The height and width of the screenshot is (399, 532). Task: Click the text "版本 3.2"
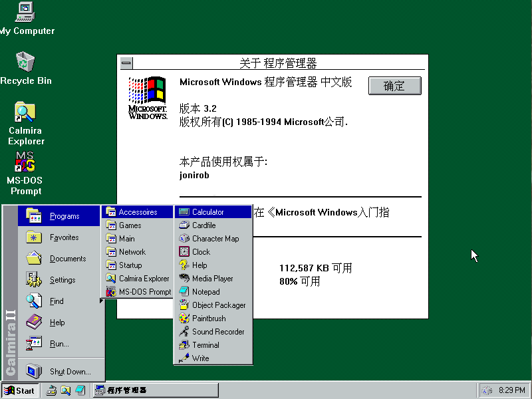point(198,108)
